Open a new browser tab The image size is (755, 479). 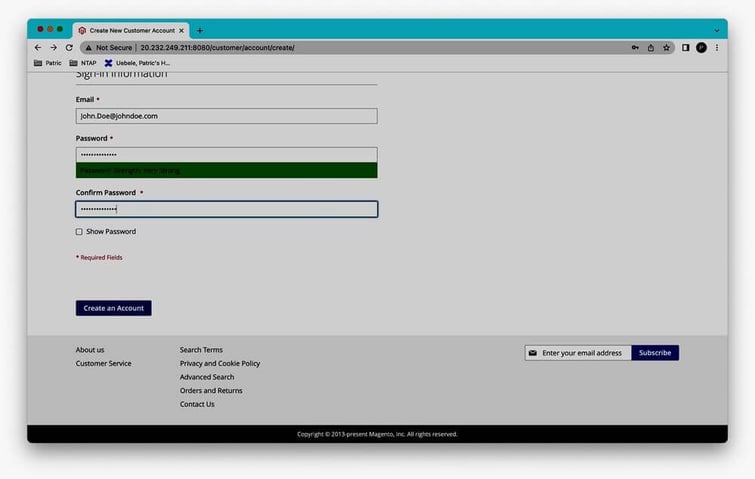[x=199, y=30]
